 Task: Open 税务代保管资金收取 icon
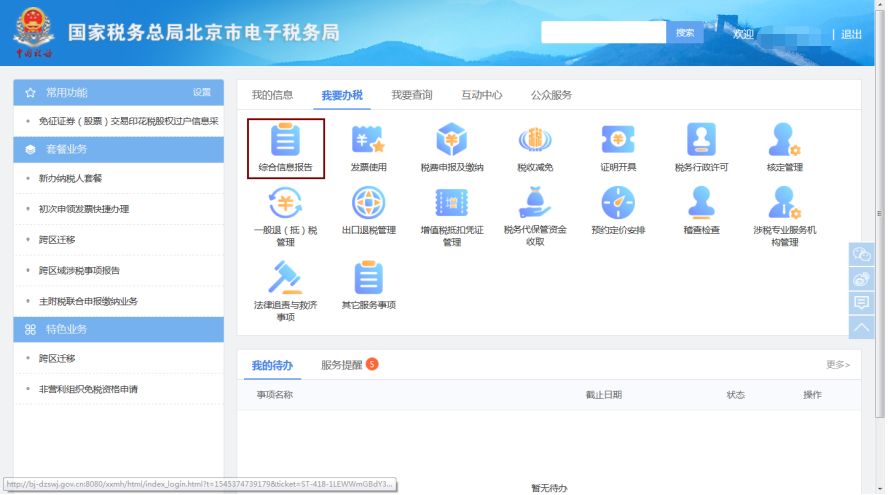tap(535, 202)
